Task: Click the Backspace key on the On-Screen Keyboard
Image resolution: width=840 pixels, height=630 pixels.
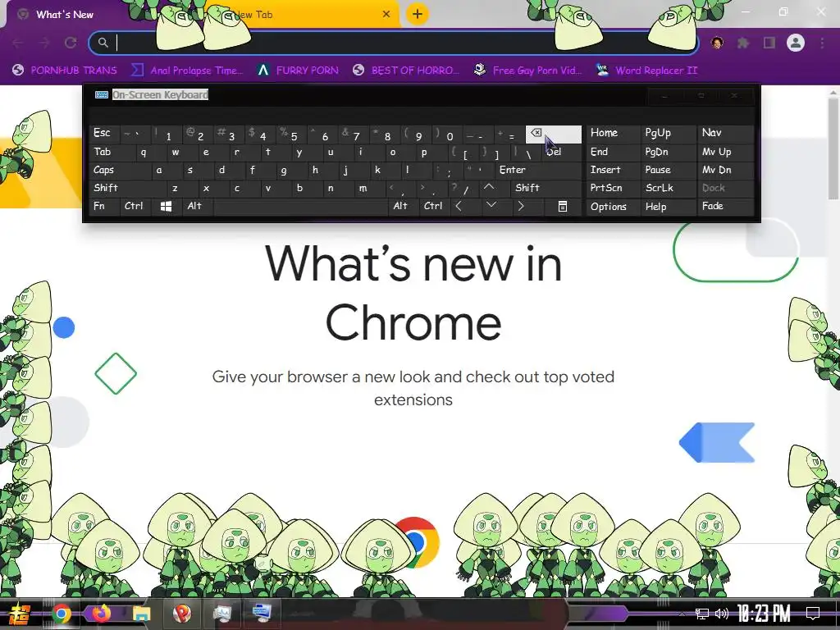Action: [554, 134]
